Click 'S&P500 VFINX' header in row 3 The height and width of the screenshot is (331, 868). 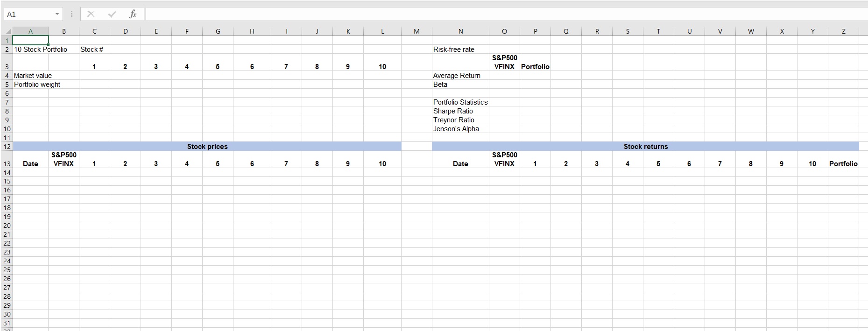point(504,62)
